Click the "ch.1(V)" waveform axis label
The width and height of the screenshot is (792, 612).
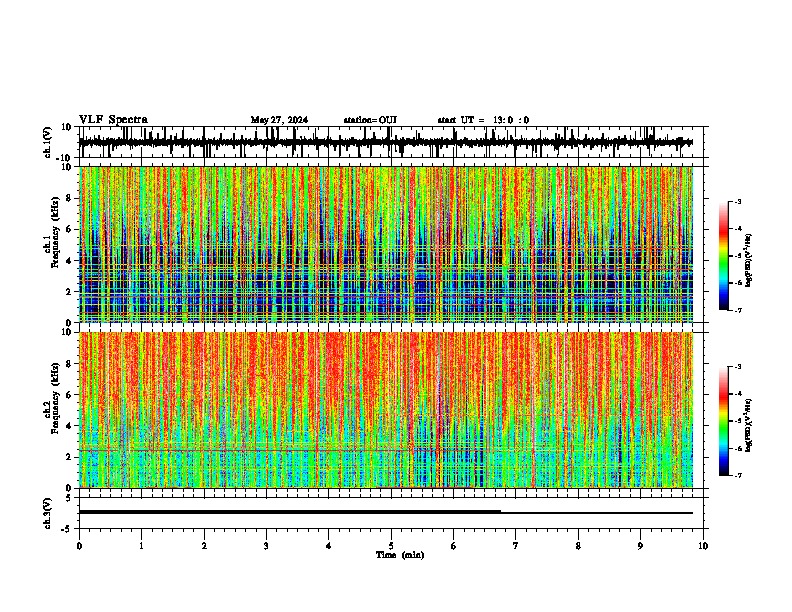tap(48, 142)
